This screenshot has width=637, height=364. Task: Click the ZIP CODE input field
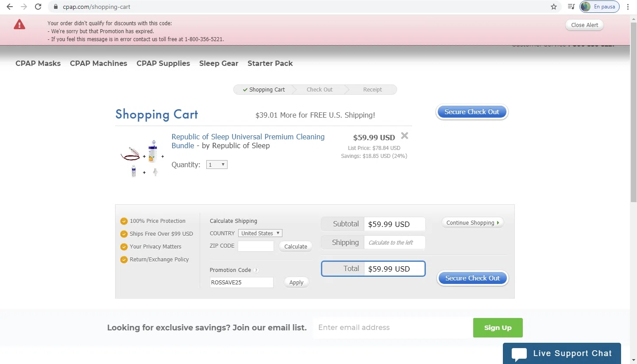click(x=256, y=246)
